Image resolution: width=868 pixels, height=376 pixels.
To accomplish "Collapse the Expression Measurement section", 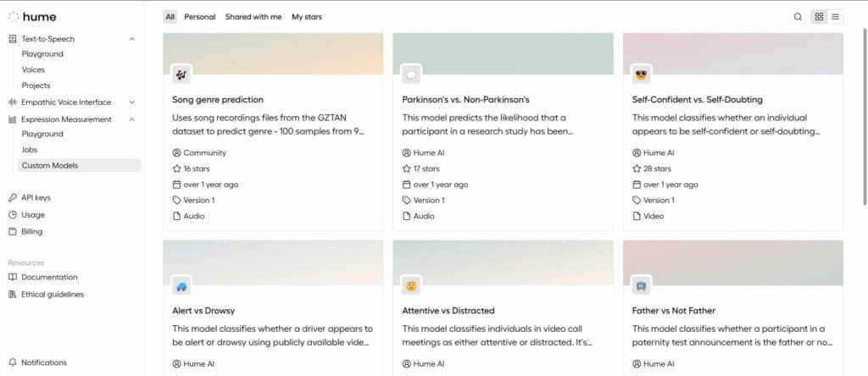I will [x=131, y=119].
